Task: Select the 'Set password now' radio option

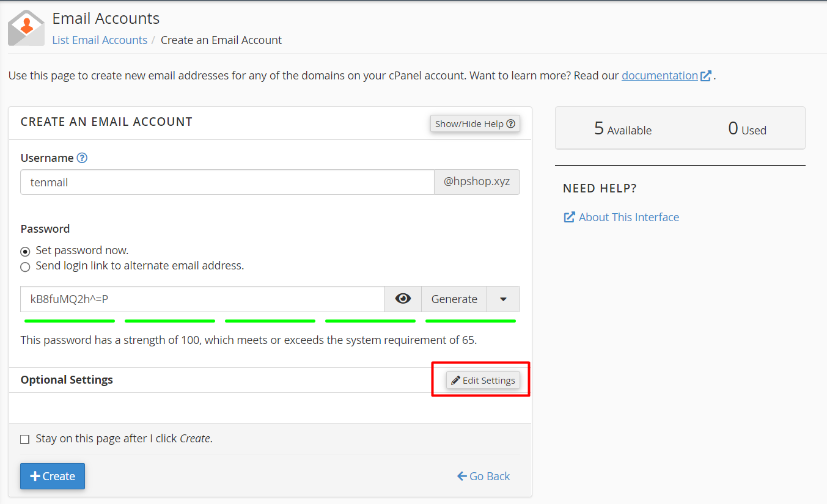Action: click(25, 251)
